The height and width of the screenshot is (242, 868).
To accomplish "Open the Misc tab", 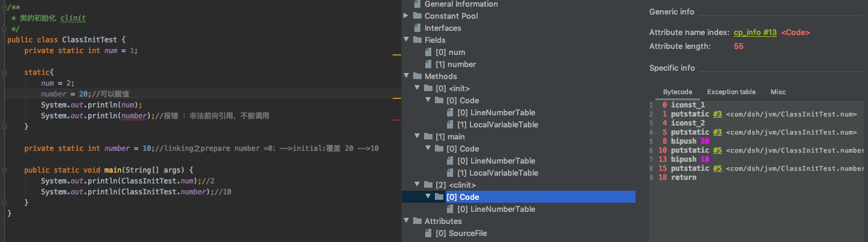I will (778, 92).
